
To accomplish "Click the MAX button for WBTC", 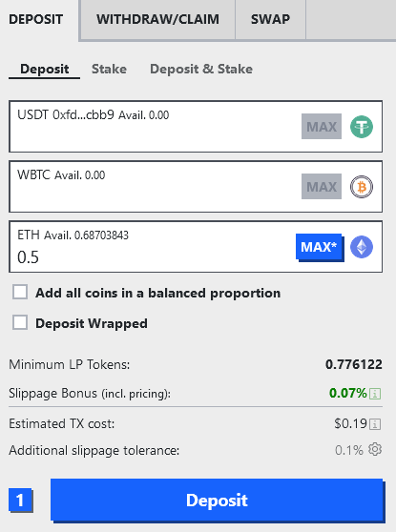I will coord(322,187).
